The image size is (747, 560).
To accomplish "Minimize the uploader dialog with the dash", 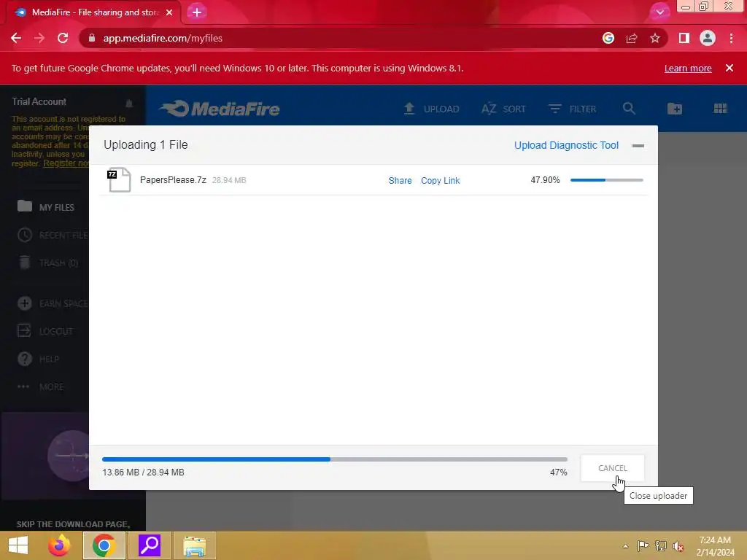I will pyautogui.click(x=638, y=146).
